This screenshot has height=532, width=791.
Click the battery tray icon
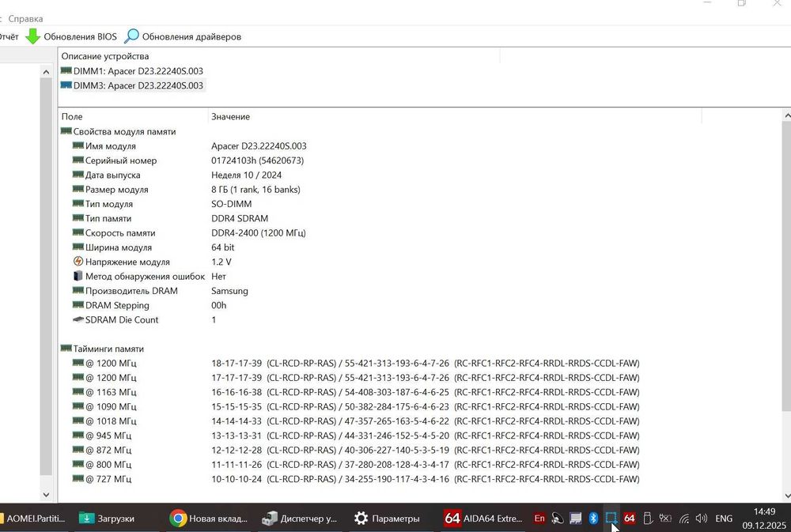point(665,519)
